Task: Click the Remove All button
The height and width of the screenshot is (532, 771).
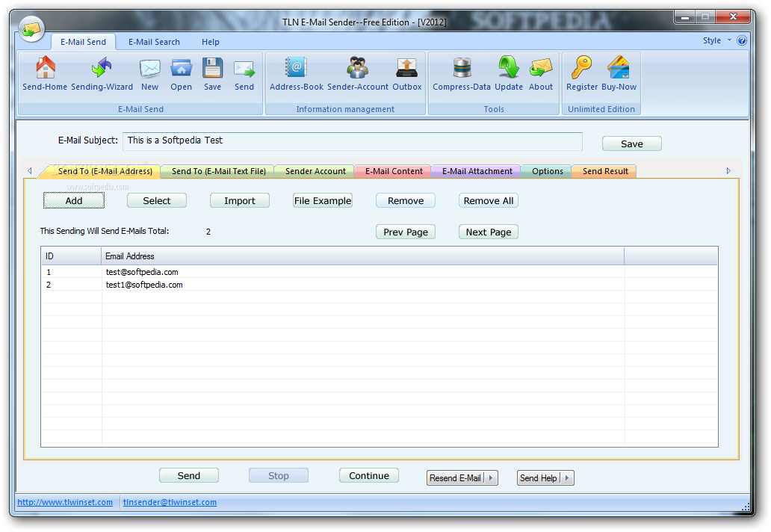Action: click(x=489, y=200)
